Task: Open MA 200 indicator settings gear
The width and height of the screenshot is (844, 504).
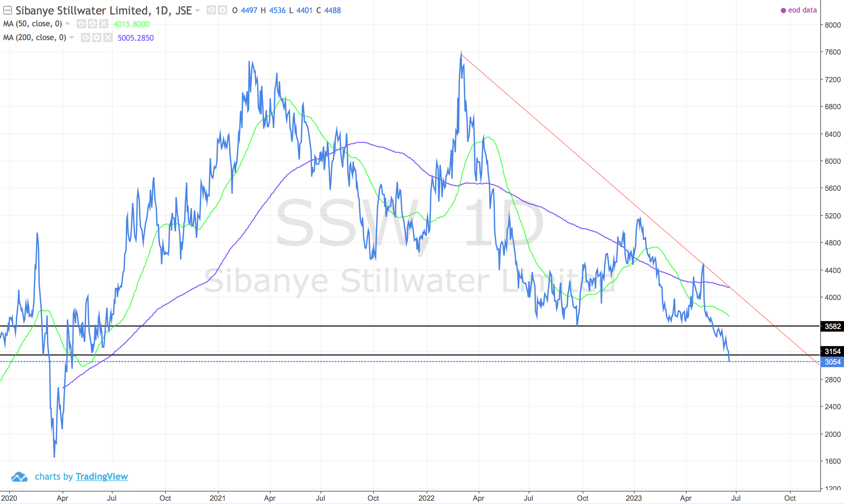Action: (97, 38)
